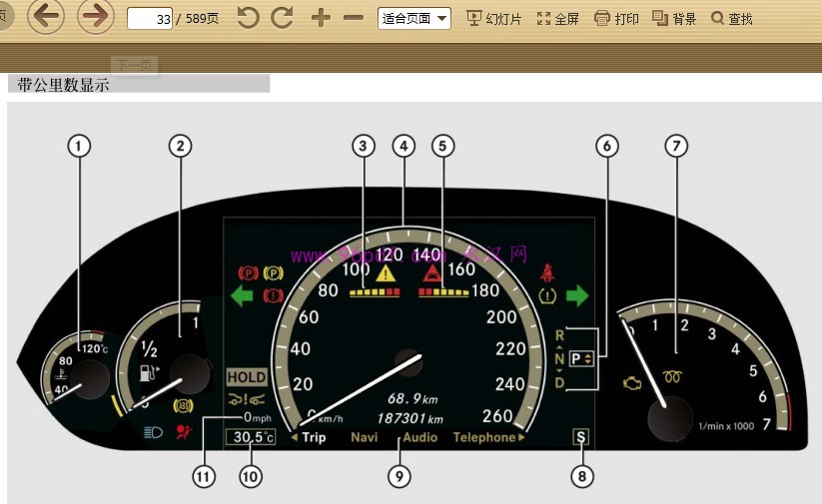Screen dimensions: 822x504
Task: Click the 260 mark on the speedometer
Action: [x=497, y=416]
